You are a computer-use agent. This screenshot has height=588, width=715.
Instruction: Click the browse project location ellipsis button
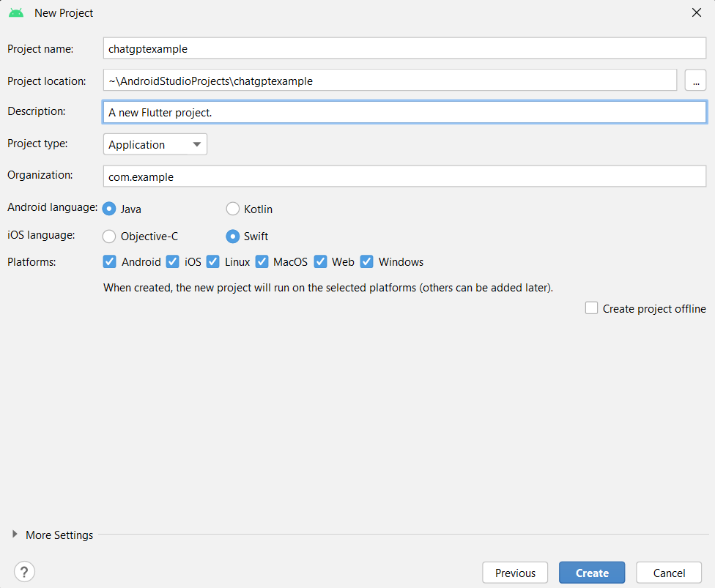[695, 81]
